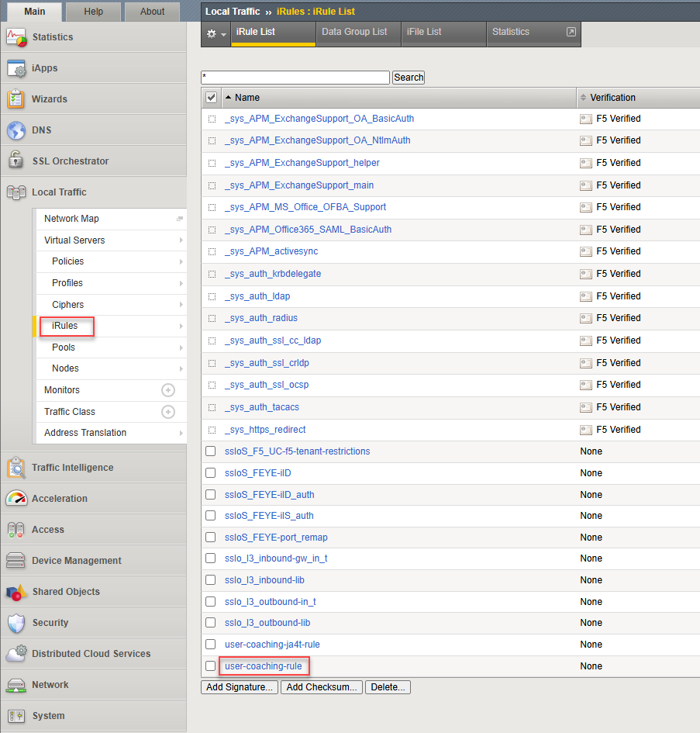Screen dimensions: 700x733
Task: Click the iApps gear window icon
Action: click(16, 68)
